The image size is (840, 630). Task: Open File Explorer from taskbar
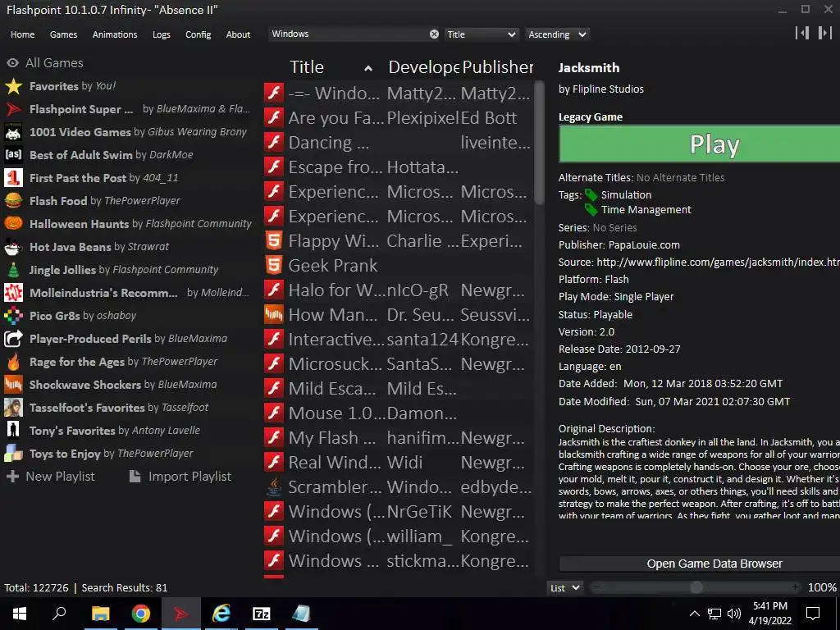coord(100,614)
